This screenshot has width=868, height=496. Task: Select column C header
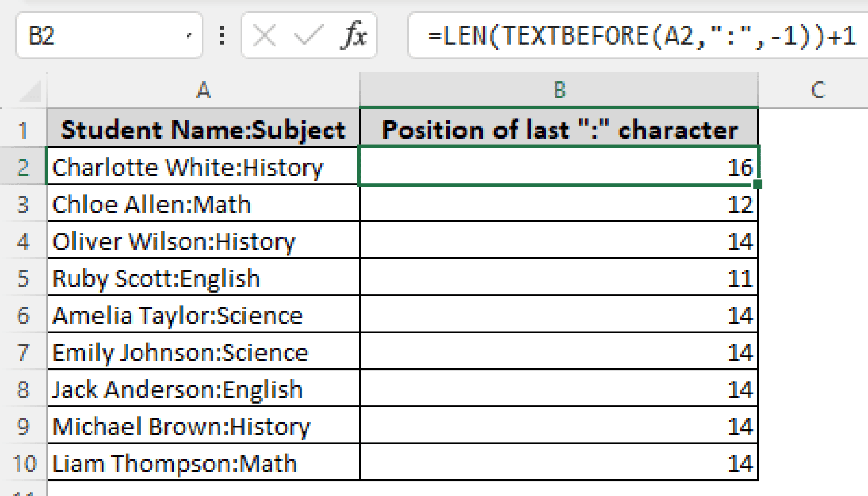pos(818,90)
